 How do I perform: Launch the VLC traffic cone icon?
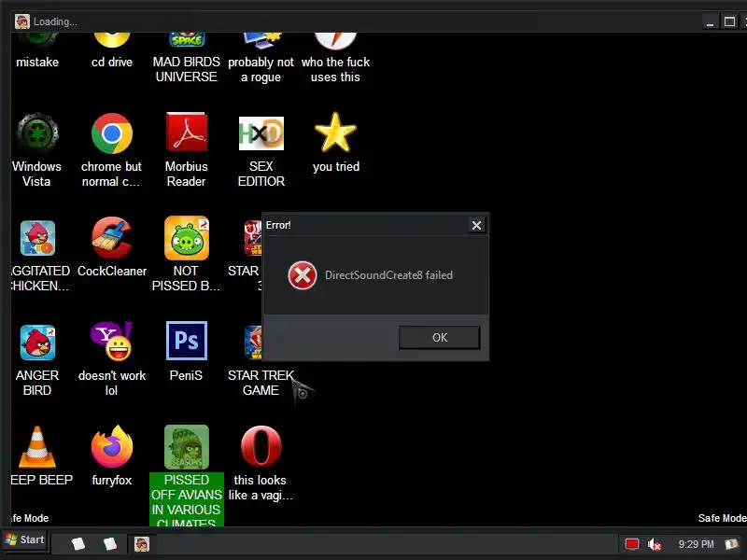click(x=37, y=447)
